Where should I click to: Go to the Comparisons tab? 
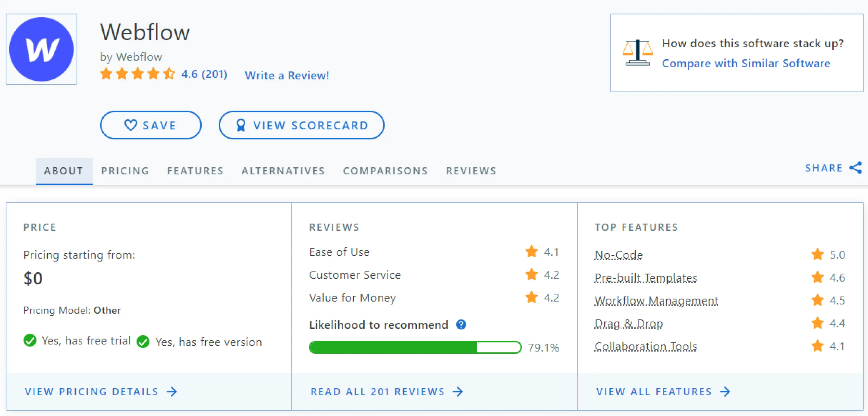pos(385,171)
